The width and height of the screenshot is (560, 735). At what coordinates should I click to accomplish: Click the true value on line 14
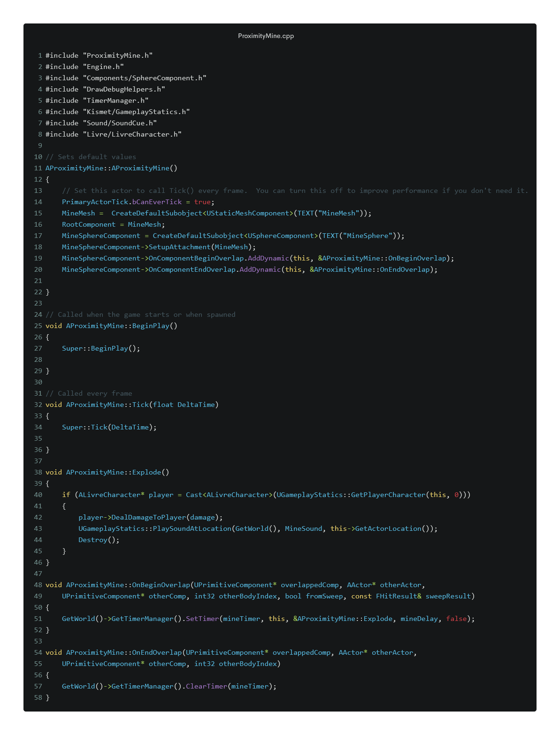tap(202, 202)
